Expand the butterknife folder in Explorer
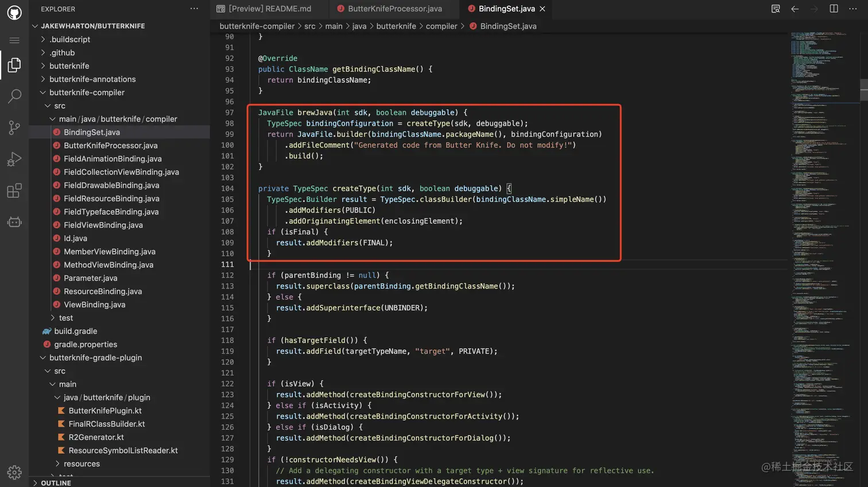Screen dimensions: 868x487 pyautogui.click(x=119, y=66)
